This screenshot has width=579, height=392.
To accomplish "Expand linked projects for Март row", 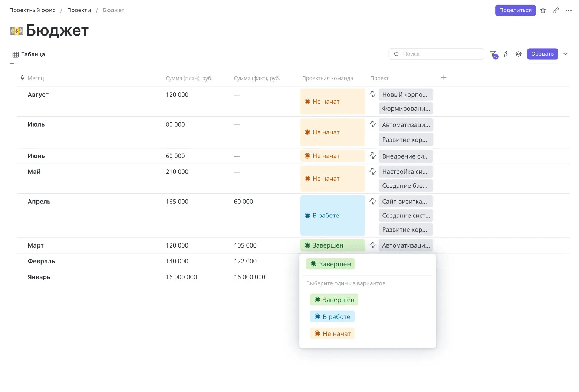I will coord(373,245).
